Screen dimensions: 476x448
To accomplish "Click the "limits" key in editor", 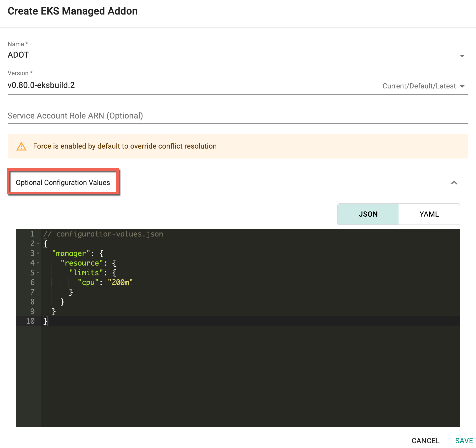I will (86, 273).
